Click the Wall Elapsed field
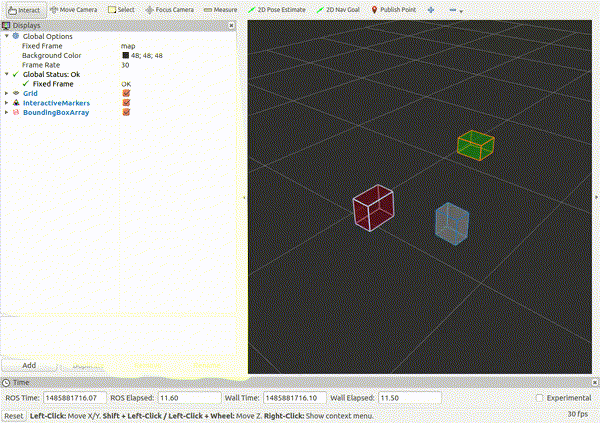The image size is (600, 423). pyautogui.click(x=409, y=398)
